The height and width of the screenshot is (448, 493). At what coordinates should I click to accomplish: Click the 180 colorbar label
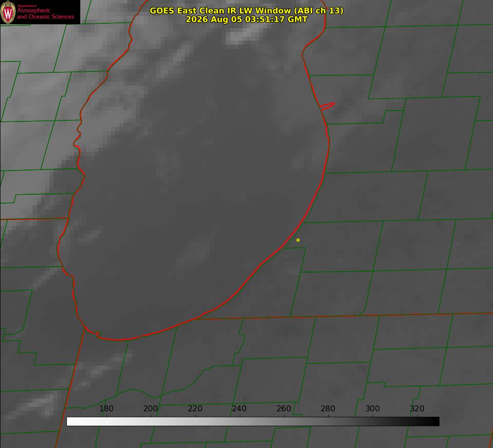click(106, 408)
